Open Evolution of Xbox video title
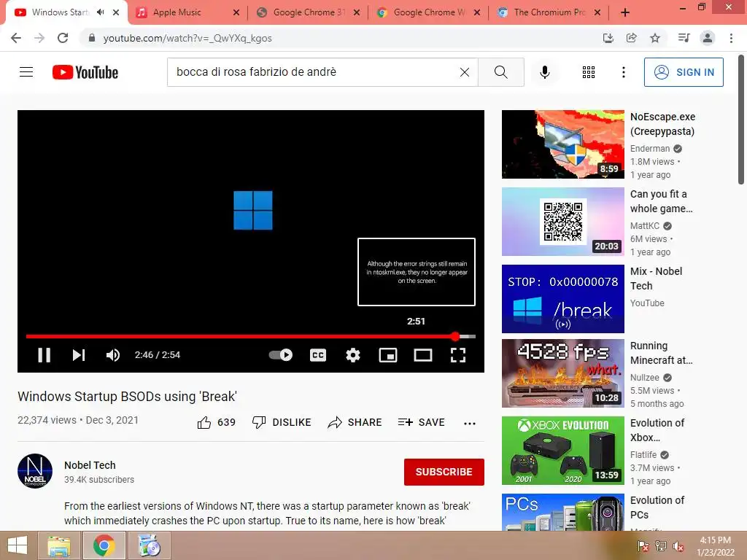Image resolution: width=747 pixels, height=560 pixels. [x=657, y=430]
